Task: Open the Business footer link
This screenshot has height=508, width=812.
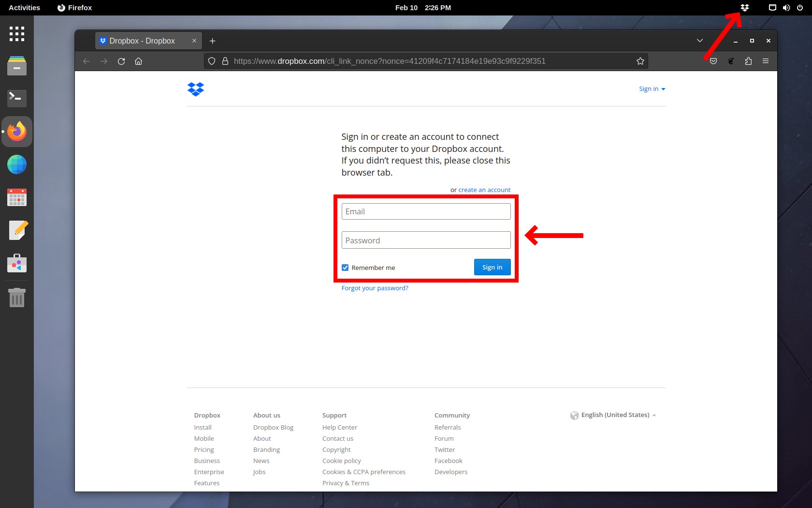Action: [207, 461]
